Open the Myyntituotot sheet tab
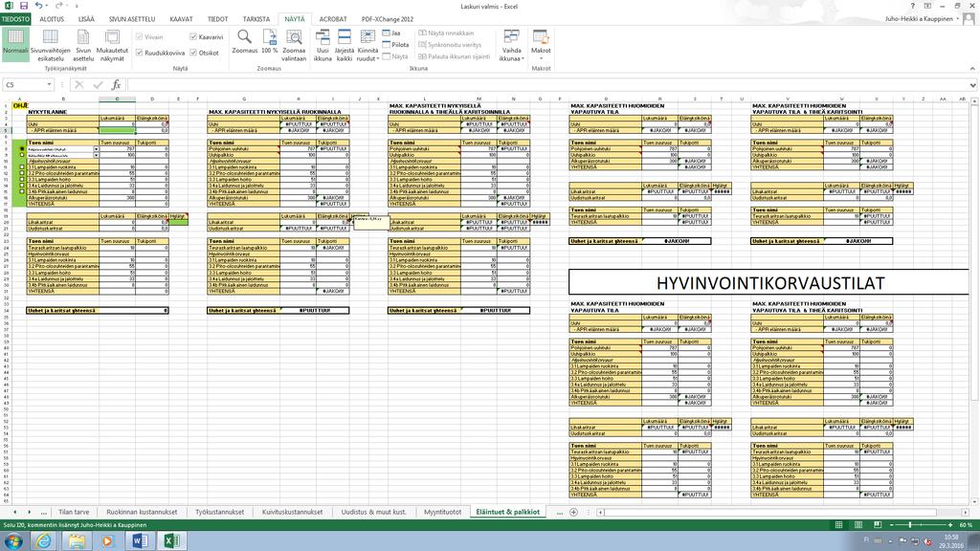 pos(442,513)
